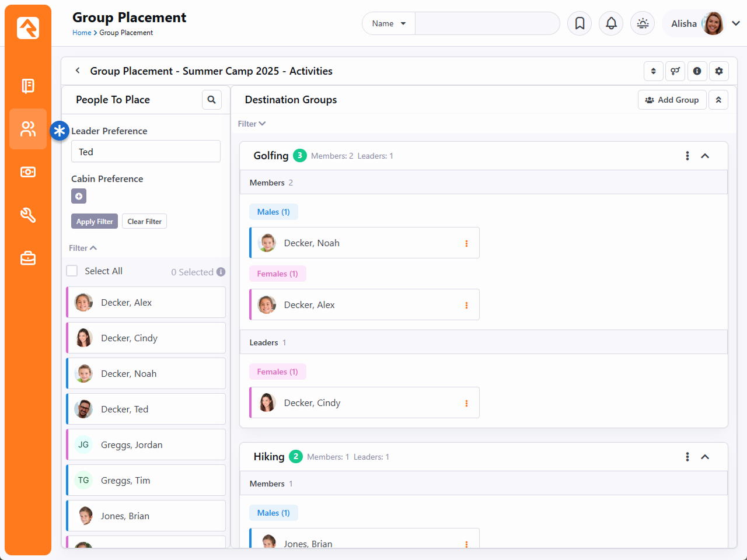
Task: Click the Apply Filter button
Action: pos(95,222)
